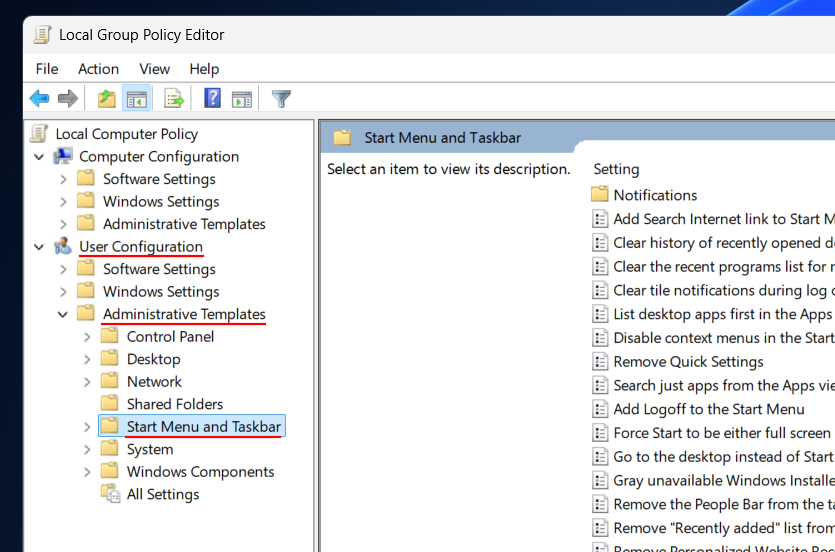The width and height of the screenshot is (835, 552).
Task: Click the Up One Level folder icon
Action: (x=106, y=98)
